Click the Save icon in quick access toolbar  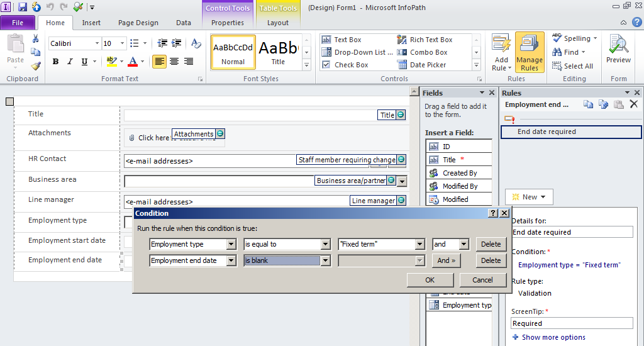point(22,7)
